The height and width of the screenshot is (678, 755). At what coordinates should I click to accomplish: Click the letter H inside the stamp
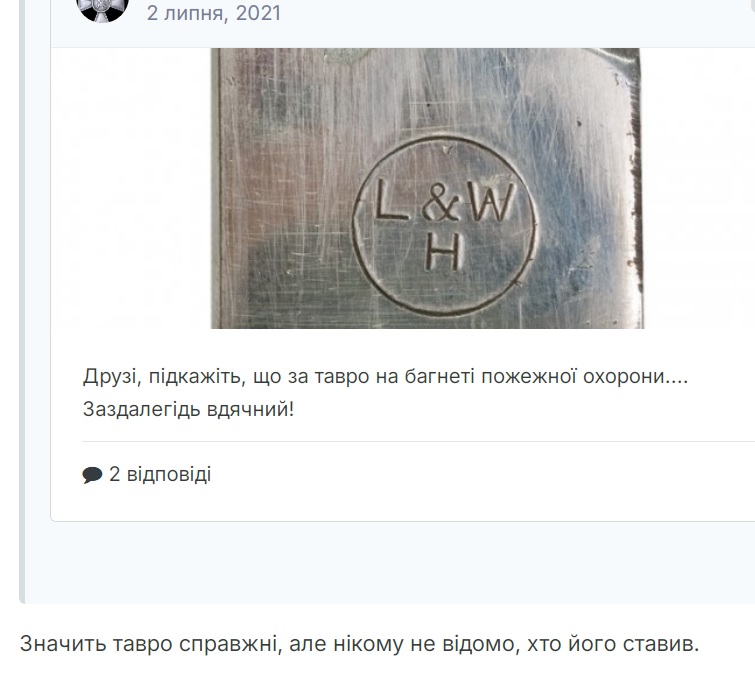(x=444, y=252)
